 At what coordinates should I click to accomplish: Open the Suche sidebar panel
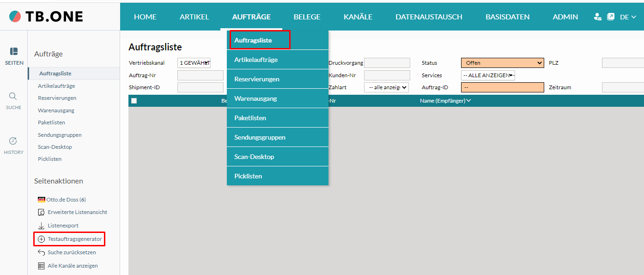coord(13,101)
